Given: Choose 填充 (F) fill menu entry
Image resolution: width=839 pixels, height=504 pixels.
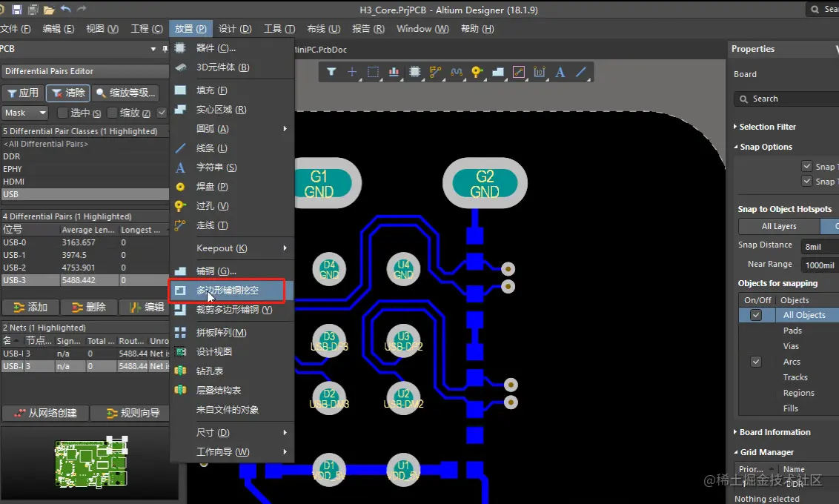Looking at the screenshot, I should 232,90.
